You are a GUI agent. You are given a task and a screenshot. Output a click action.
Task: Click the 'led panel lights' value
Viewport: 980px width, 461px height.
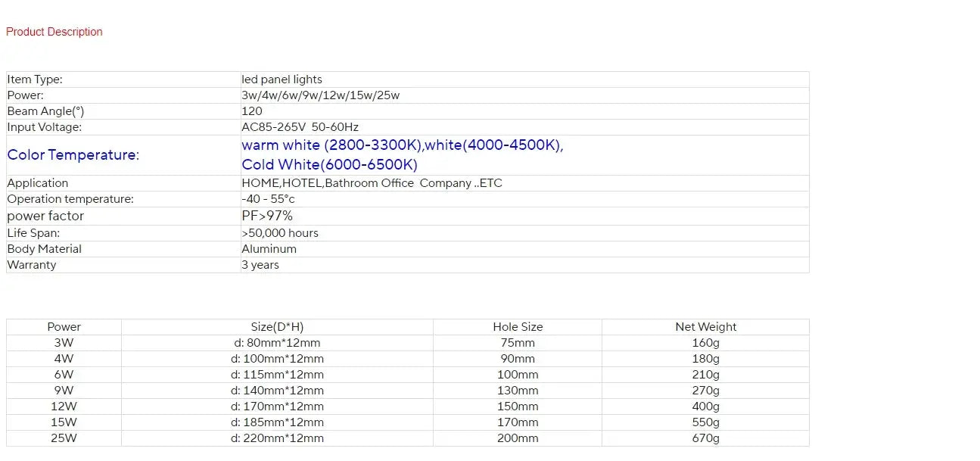point(282,79)
